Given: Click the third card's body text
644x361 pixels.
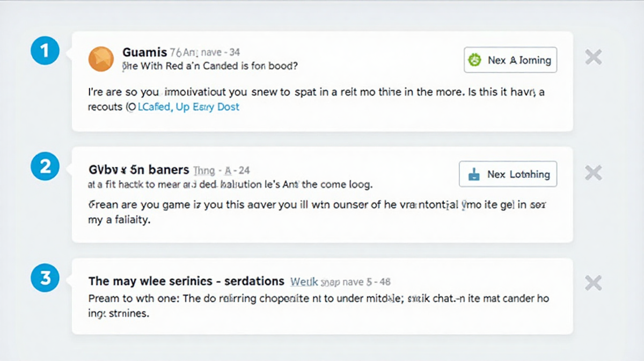Looking at the screenshot, I should pyautogui.click(x=319, y=306).
